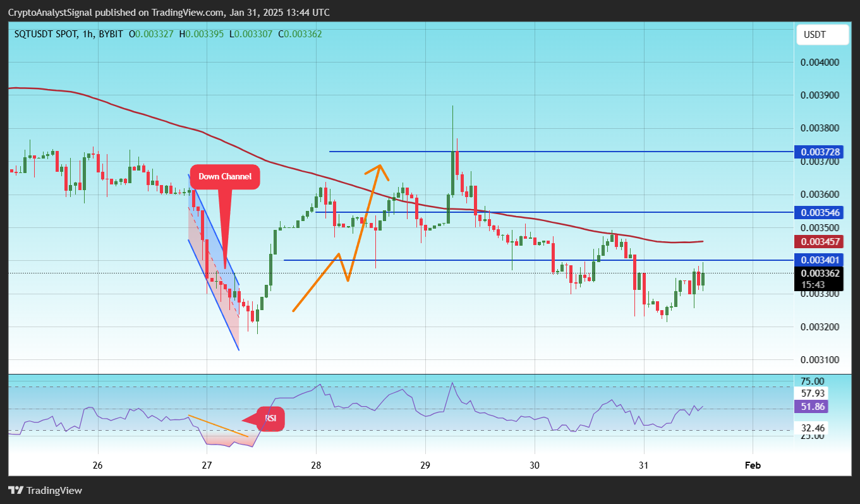Image resolution: width=860 pixels, height=504 pixels.
Task: Click the 0.003300 price axis label
Action: coord(820,294)
